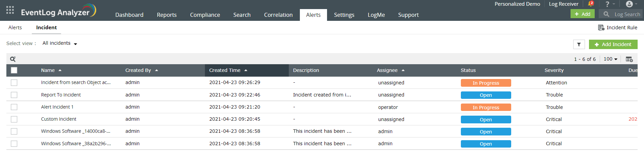Check the Custom Incident row checkbox
The height and width of the screenshot is (159, 644).
point(14,119)
